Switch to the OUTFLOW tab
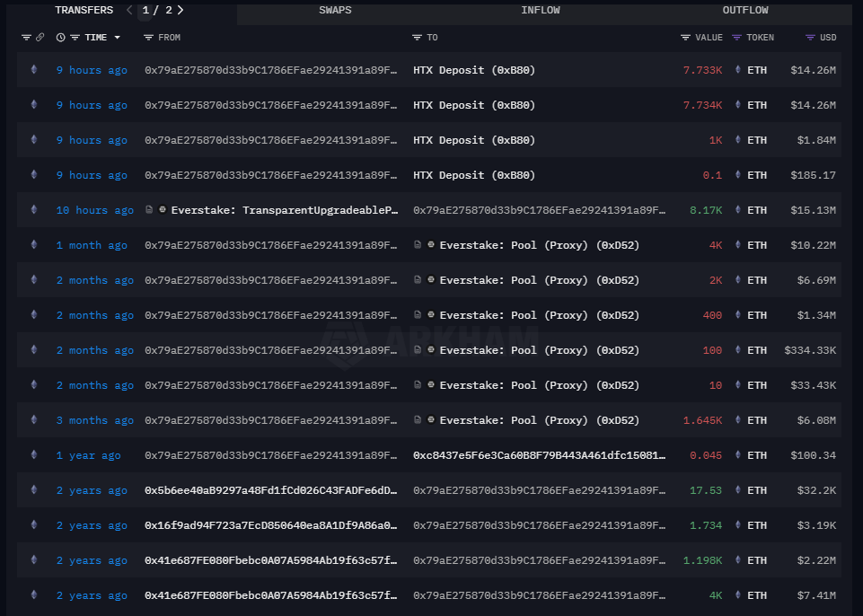This screenshot has height=616, width=863. [x=744, y=11]
